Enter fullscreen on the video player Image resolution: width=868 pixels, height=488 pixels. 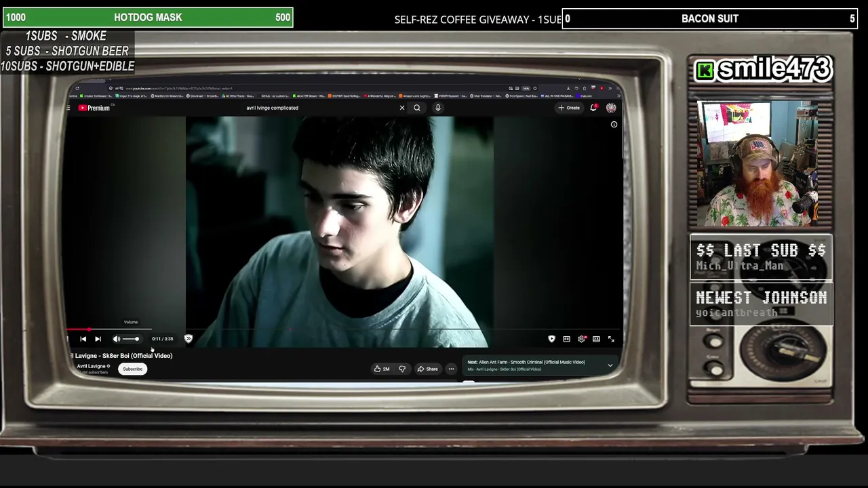pyautogui.click(x=611, y=339)
